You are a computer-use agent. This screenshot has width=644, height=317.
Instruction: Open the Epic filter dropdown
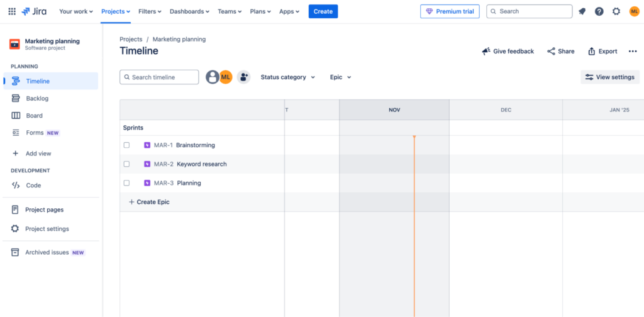[340, 77]
